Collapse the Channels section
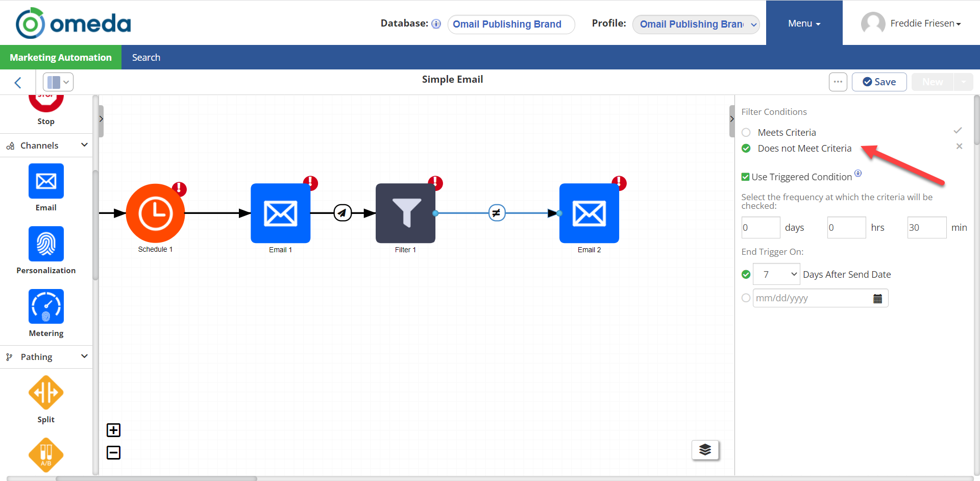The image size is (980, 481). [x=84, y=145]
